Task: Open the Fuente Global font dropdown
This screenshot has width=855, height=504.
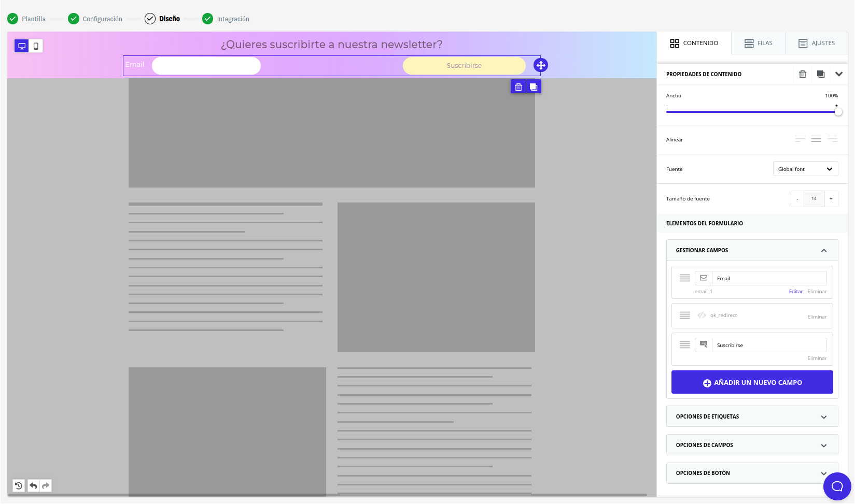Action: point(805,169)
